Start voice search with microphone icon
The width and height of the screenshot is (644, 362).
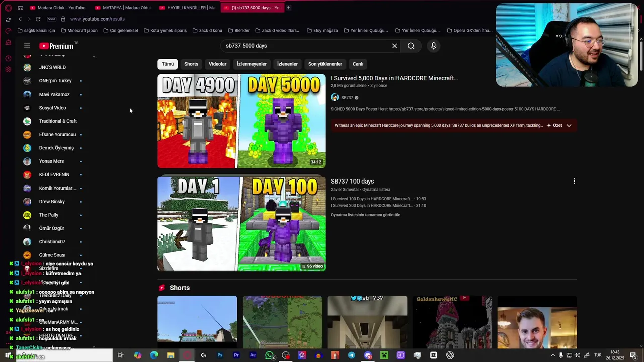coord(434,46)
